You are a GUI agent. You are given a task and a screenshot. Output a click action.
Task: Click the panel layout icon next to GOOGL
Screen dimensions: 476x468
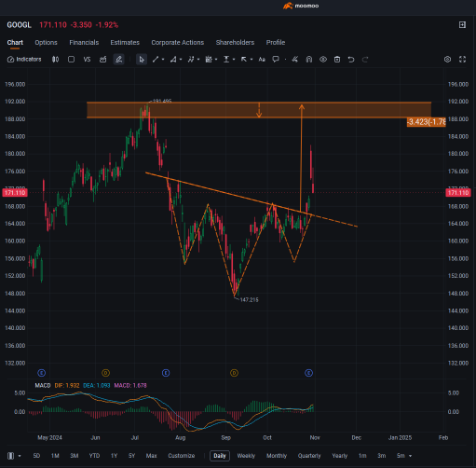point(462,25)
